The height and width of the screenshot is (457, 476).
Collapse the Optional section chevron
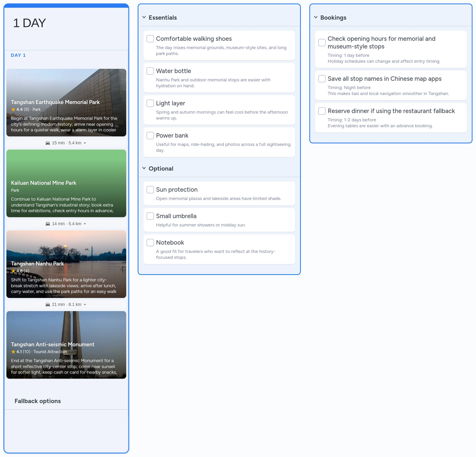(x=144, y=168)
